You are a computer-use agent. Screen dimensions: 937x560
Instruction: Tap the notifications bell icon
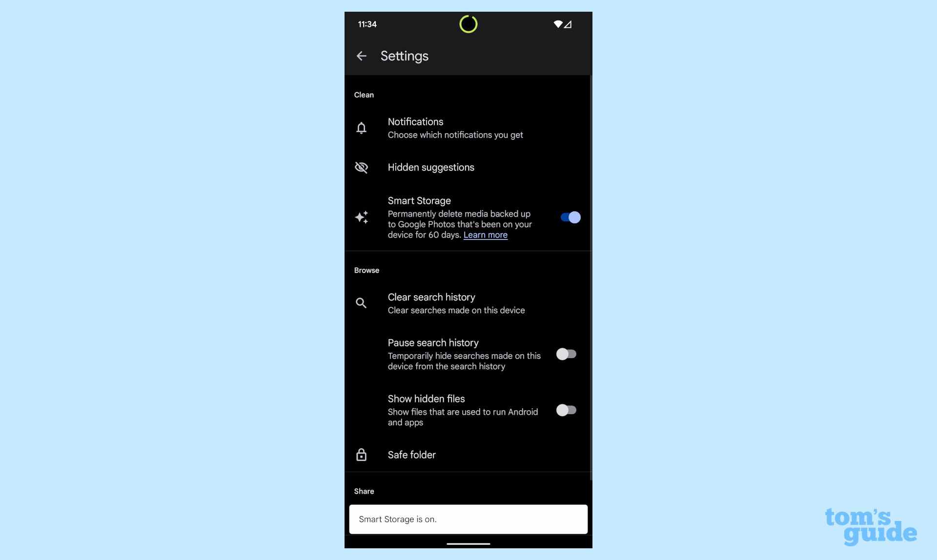pyautogui.click(x=362, y=128)
